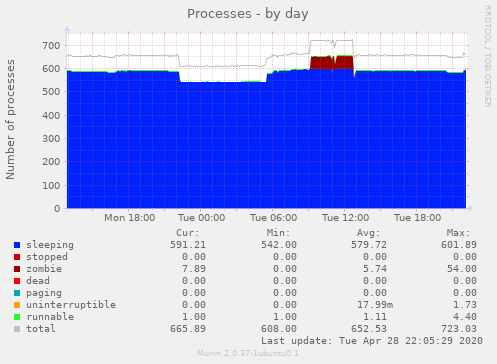Click the 'Processes - by day' title
The height and width of the screenshot is (364, 497).
pos(247,14)
